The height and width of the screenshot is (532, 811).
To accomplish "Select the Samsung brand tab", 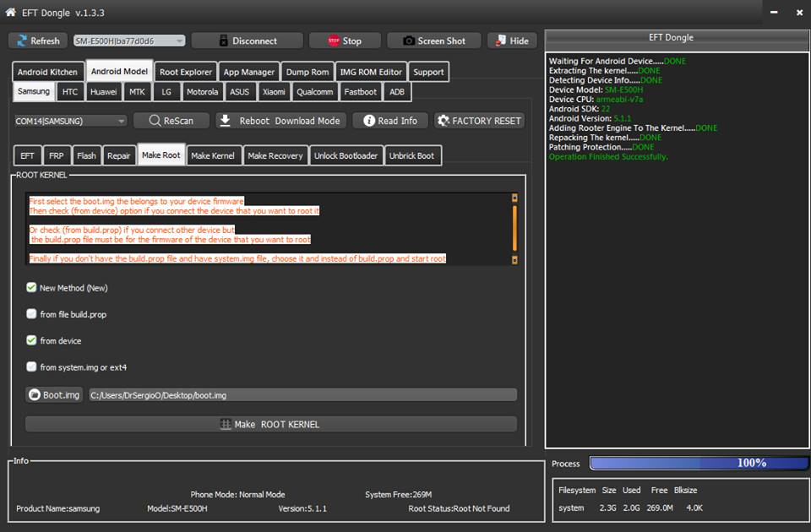I will tap(34, 91).
